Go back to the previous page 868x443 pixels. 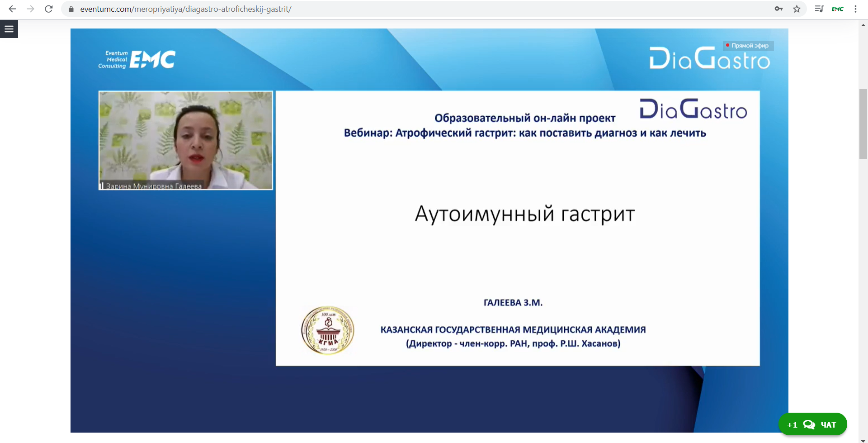pos(12,9)
